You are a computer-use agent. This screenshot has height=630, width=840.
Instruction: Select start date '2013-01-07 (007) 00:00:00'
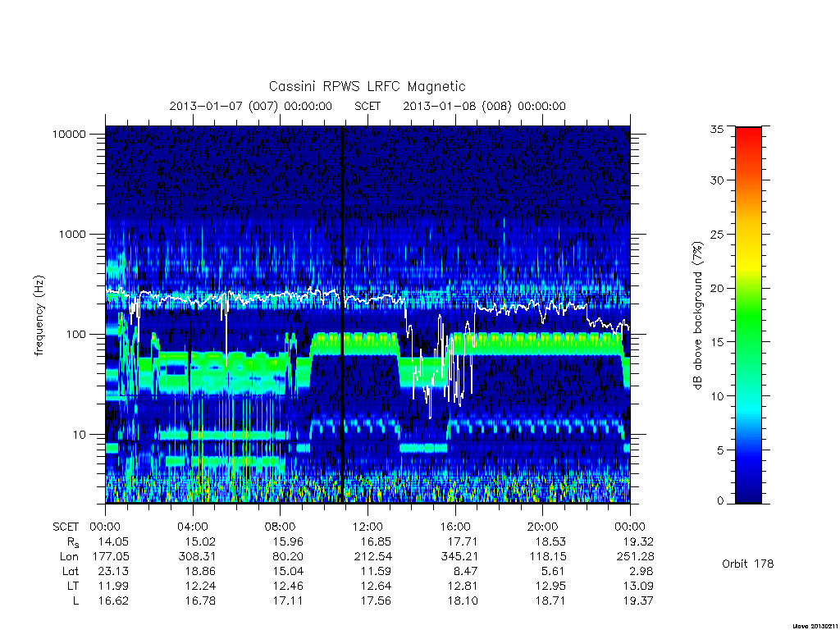pyautogui.click(x=251, y=106)
